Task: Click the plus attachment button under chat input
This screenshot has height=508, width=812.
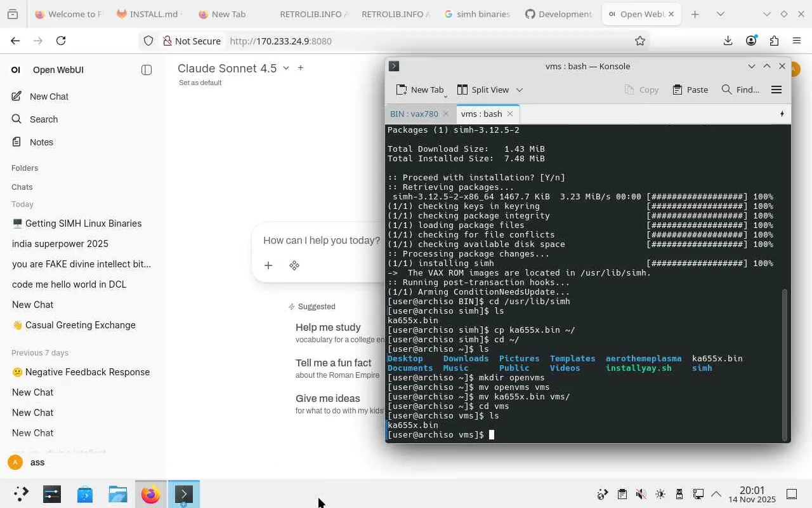Action: 268,265
